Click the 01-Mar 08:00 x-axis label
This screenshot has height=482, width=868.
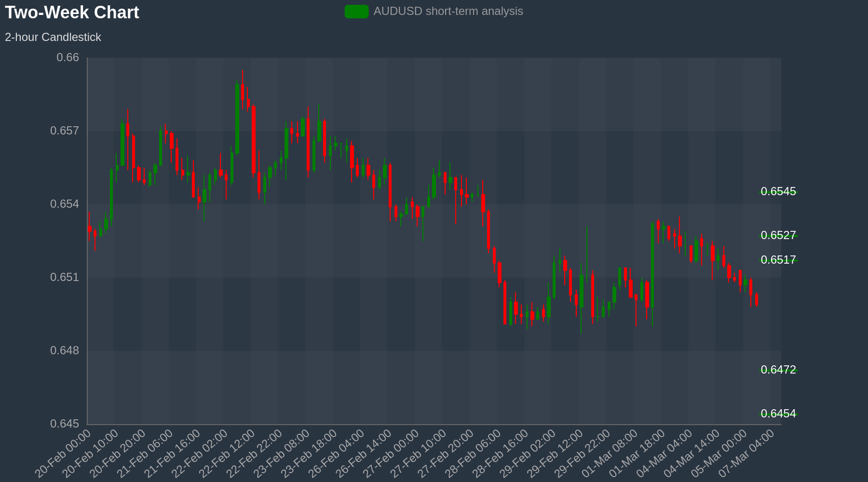610,454
